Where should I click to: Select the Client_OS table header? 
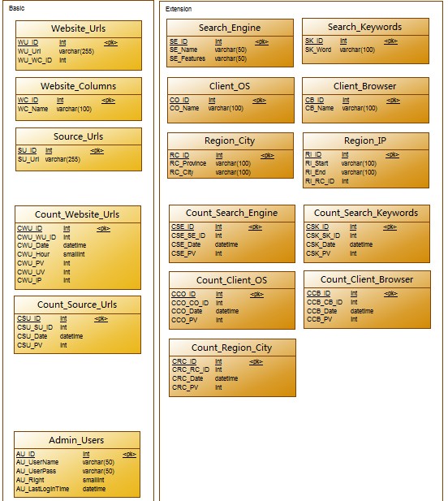pos(230,86)
